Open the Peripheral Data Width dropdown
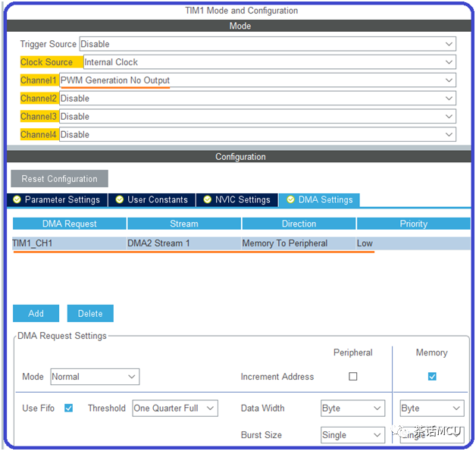This screenshot has height=451, width=476. pyautogui.click(x=352, y=409)
